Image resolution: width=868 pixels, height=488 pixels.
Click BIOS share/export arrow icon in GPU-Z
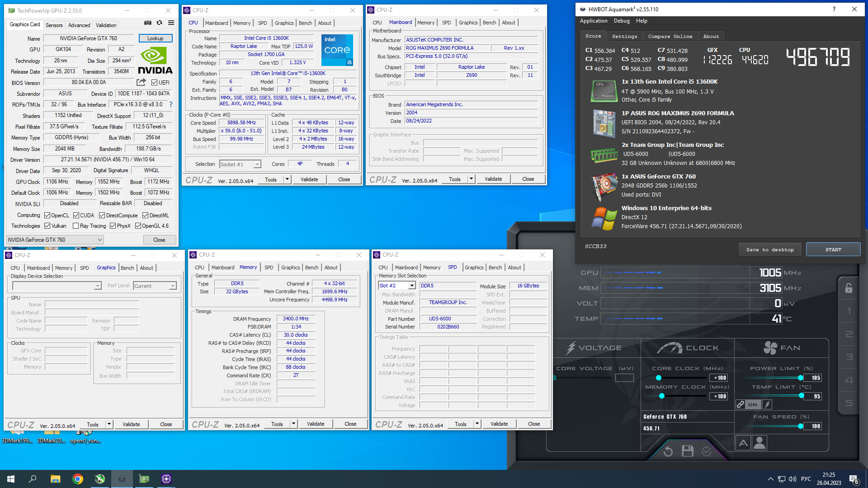[142, 82]
